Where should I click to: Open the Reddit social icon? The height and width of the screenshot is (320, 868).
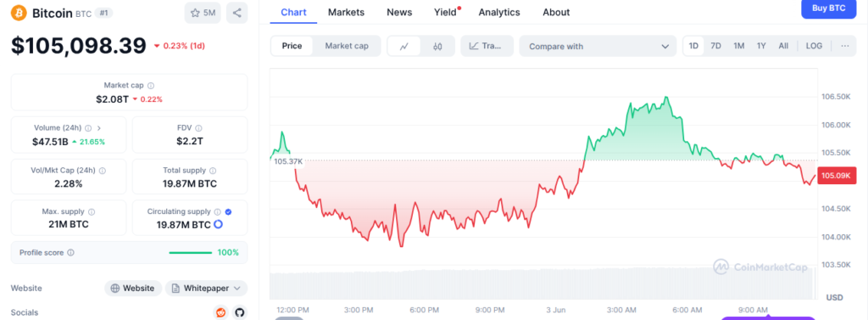point(221,312)
